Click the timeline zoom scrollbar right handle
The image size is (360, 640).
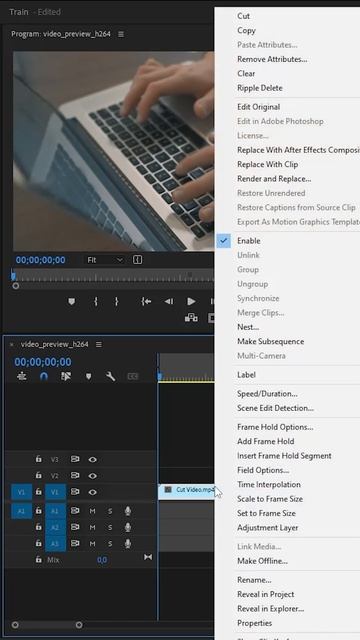coord(79,625)
